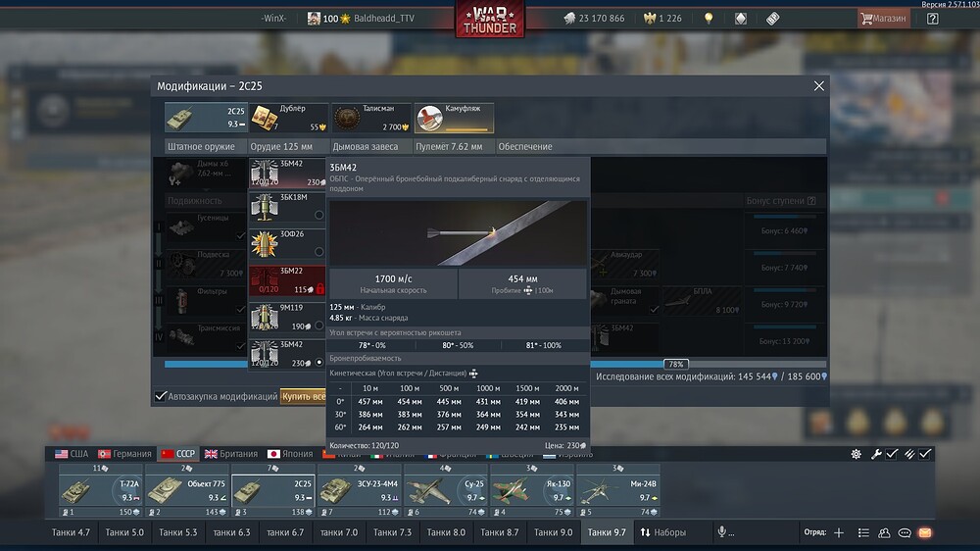The image size is (980, 551).
Task: Select the 9М119 missile radio button
Action: click(318, 326)
